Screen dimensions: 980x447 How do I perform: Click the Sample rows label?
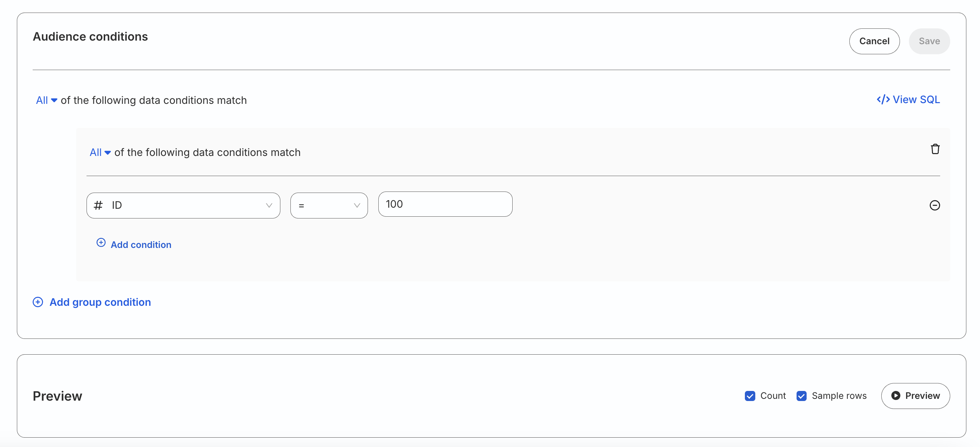[x=839, y=396]
